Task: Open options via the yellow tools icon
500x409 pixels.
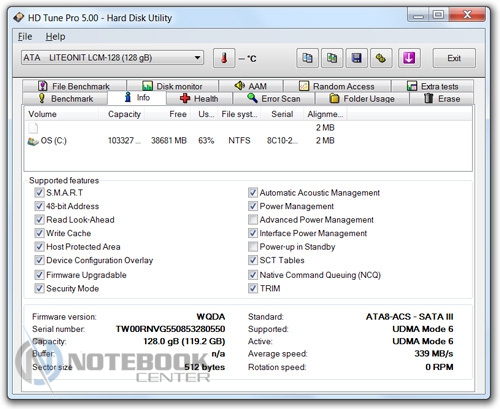Action: click(381, 58)
